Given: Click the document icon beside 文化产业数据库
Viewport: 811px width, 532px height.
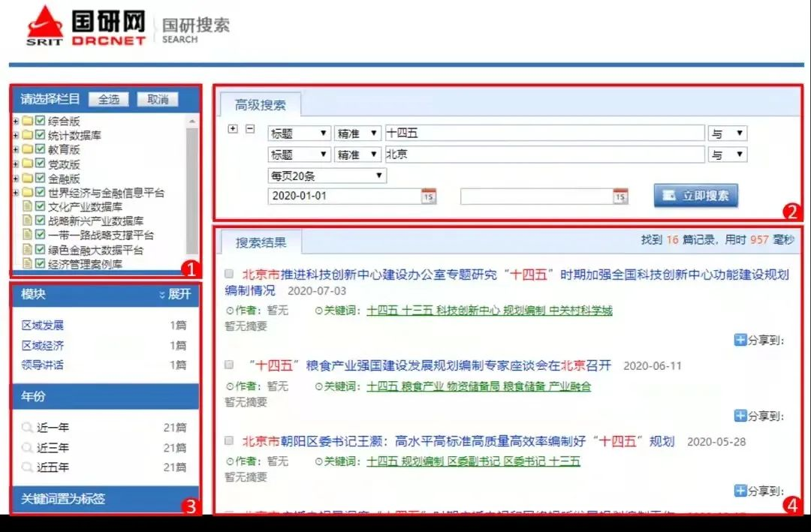Looking at the screenshot, I should click(28, 206).
